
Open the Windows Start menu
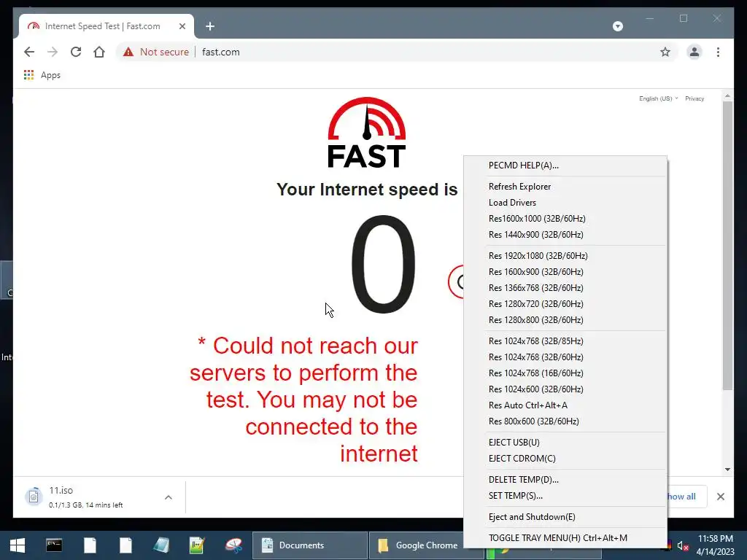point(18,545)
